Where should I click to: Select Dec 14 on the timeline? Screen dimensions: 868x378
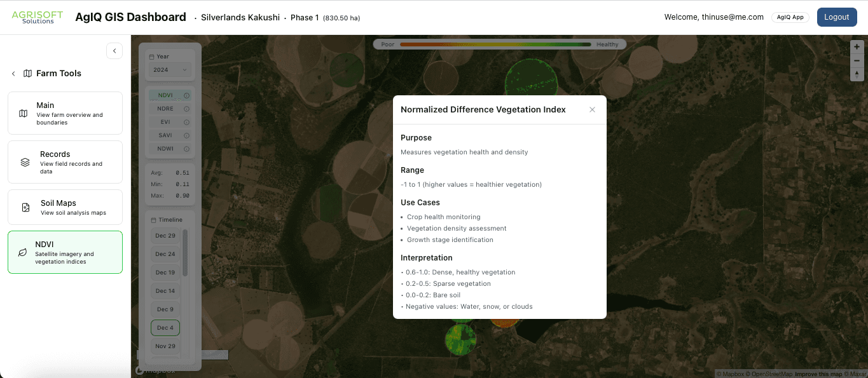(x=165, y=290)
